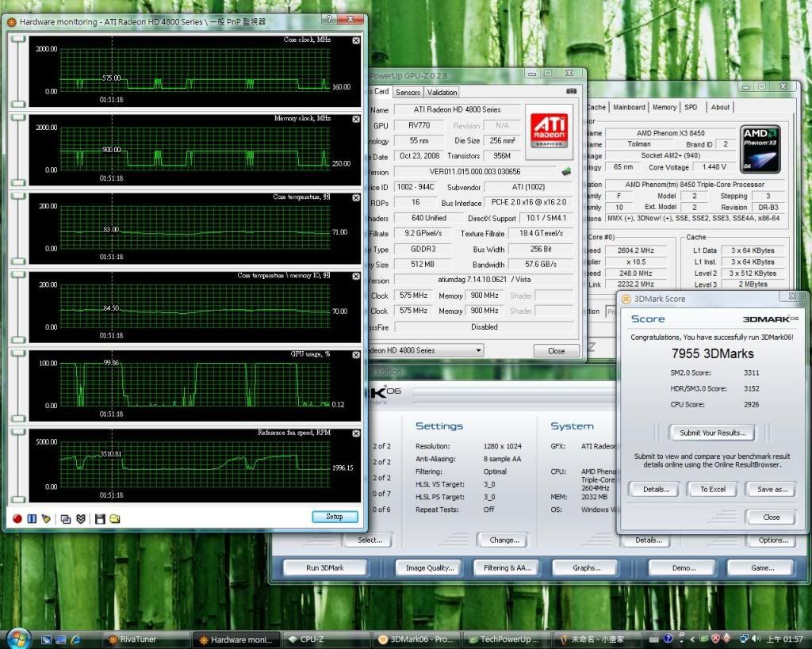Click the BIOS version field in GPU-Z

(x=475, y=171)
